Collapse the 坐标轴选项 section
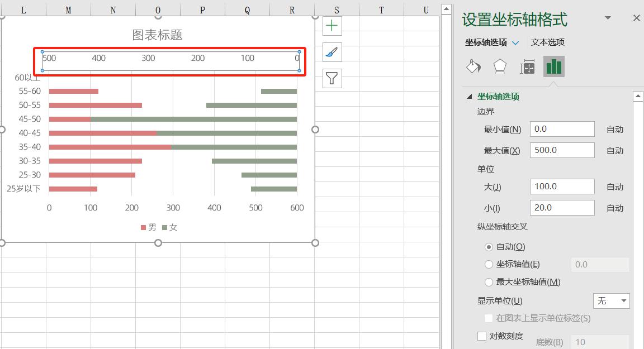Viewport: 644px width, 349px height. coord(470,97)
